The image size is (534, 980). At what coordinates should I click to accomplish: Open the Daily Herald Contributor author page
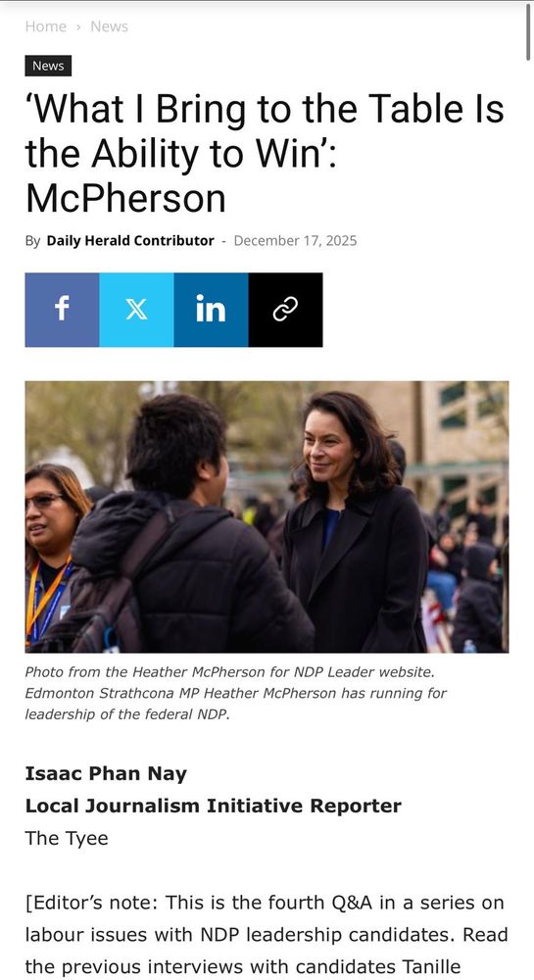pyautogui.click(x=130, y=241)
